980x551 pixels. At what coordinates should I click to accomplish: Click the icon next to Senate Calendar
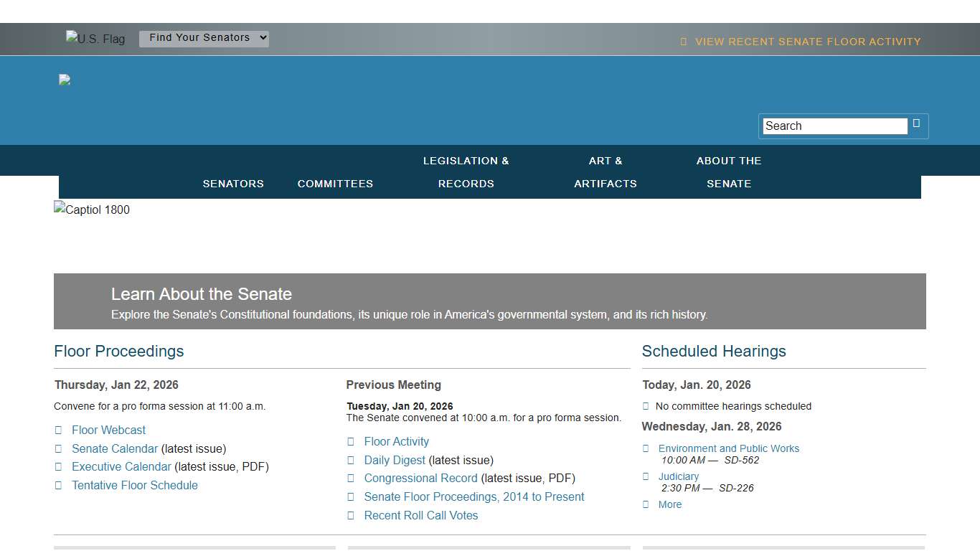click(x=59, y=448)
